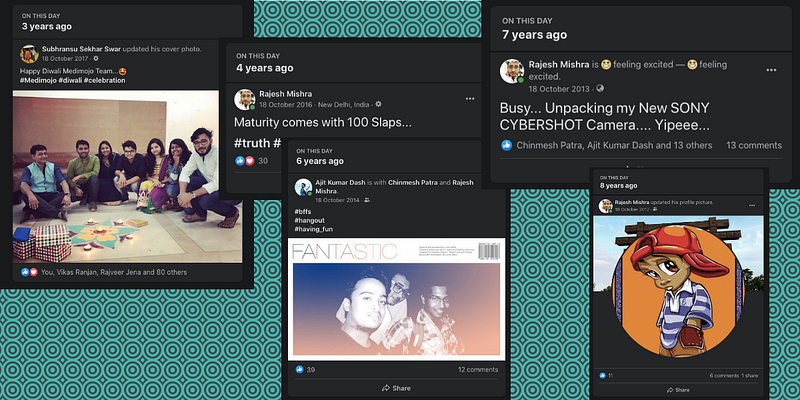
Task: Click '18 October 2016' timestamp
Action: point(285,105)
